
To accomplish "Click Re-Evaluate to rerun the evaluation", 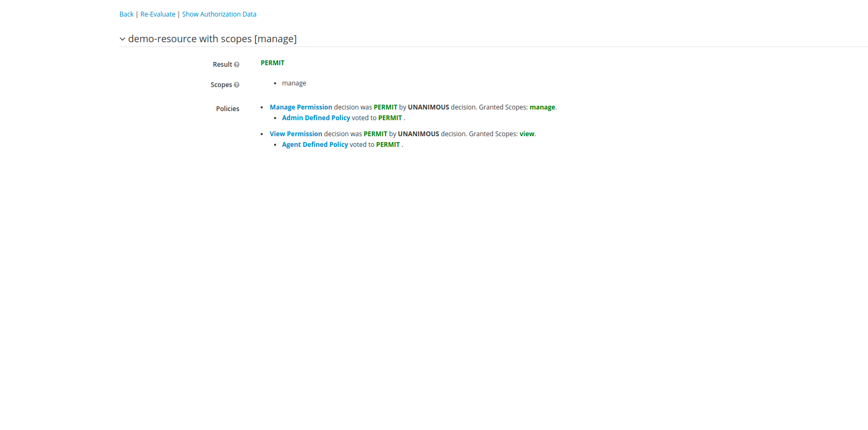I will click(x=158, y=14).
